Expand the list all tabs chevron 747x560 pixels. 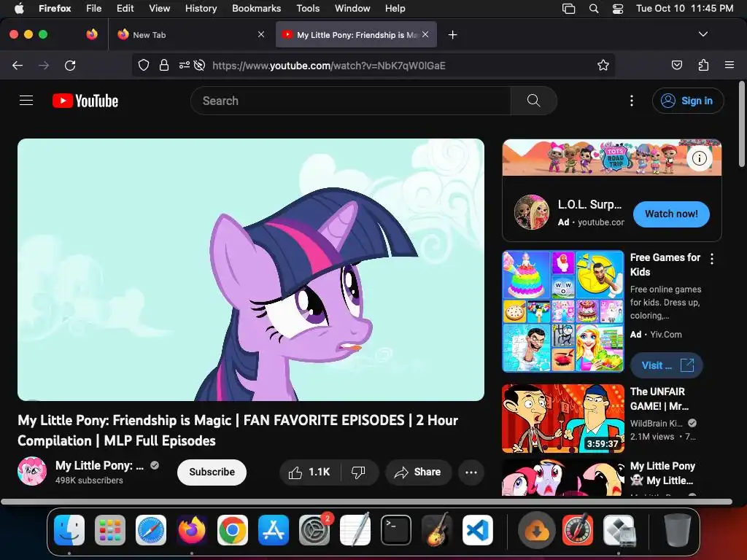tap(703, 34)
